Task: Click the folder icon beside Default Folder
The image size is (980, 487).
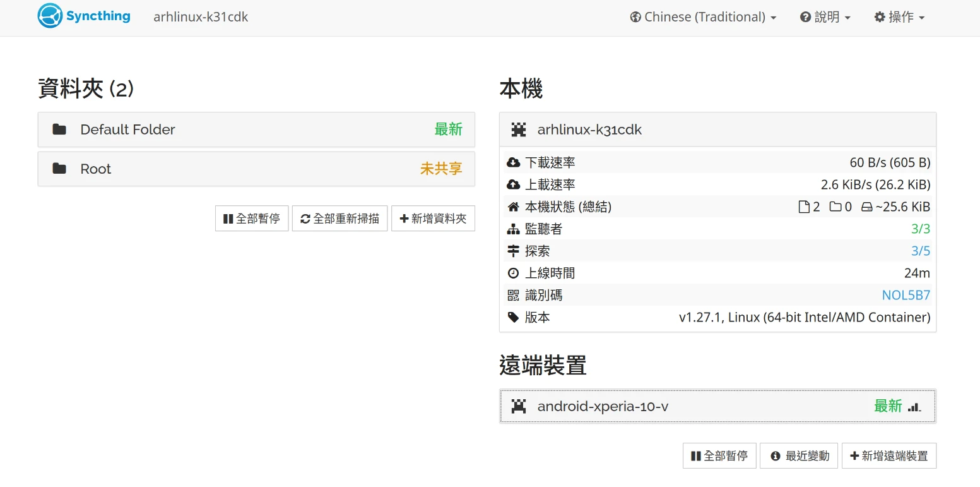Action: point(59,129)
